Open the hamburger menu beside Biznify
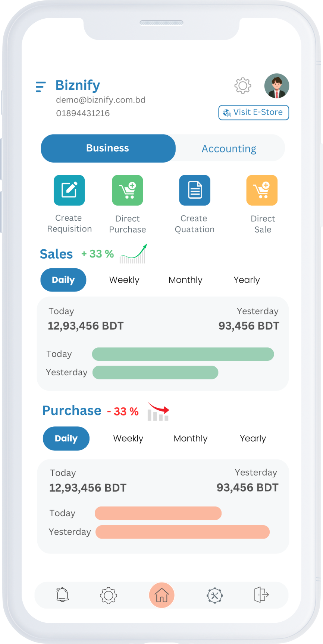This screenshot has height=644, width=323. (x=41, y=86)
